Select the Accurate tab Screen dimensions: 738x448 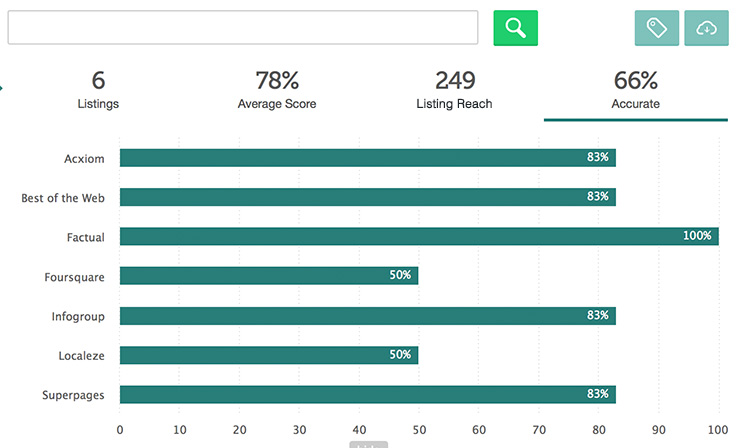coord(635,90)
